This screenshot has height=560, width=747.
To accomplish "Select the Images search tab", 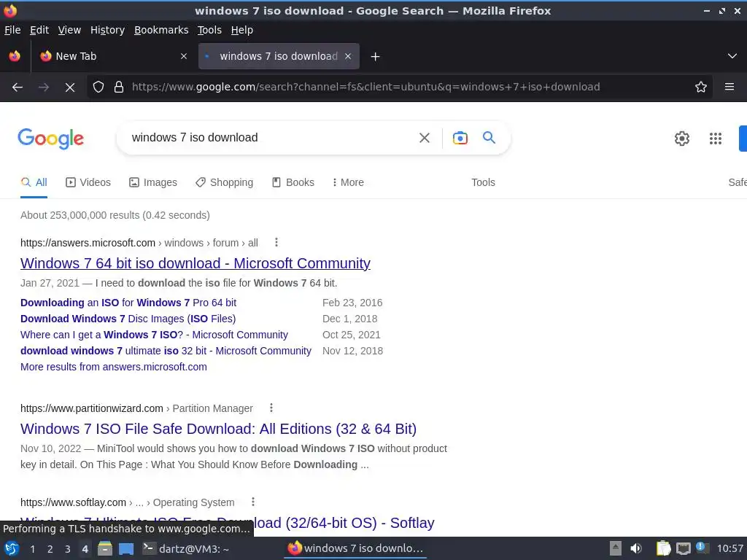I will (x=153, y=182).
